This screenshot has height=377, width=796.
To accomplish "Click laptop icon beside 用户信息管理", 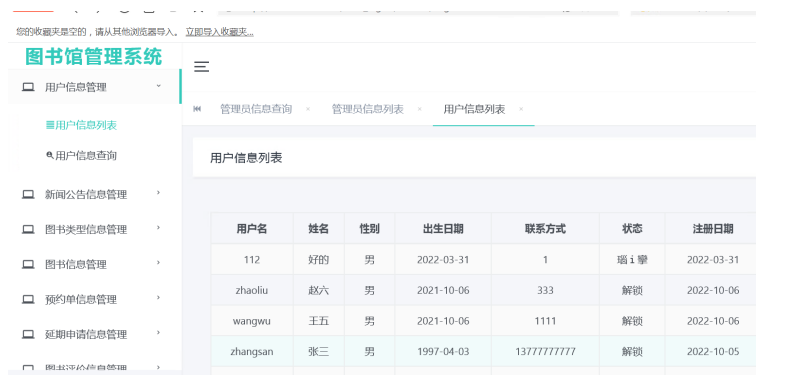I will 28,87.
